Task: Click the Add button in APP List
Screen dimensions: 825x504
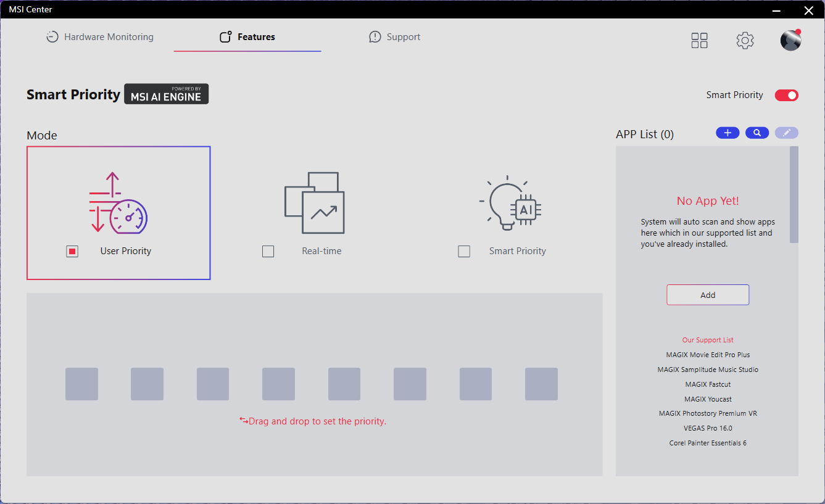Action: [708, 295]
